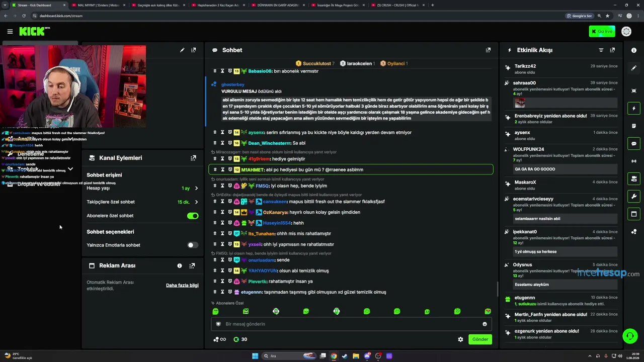Image resolution: width=644 pixels, height=362 pixels.
Task: Pop out the Sohbet chat panel
Action: 488,50
